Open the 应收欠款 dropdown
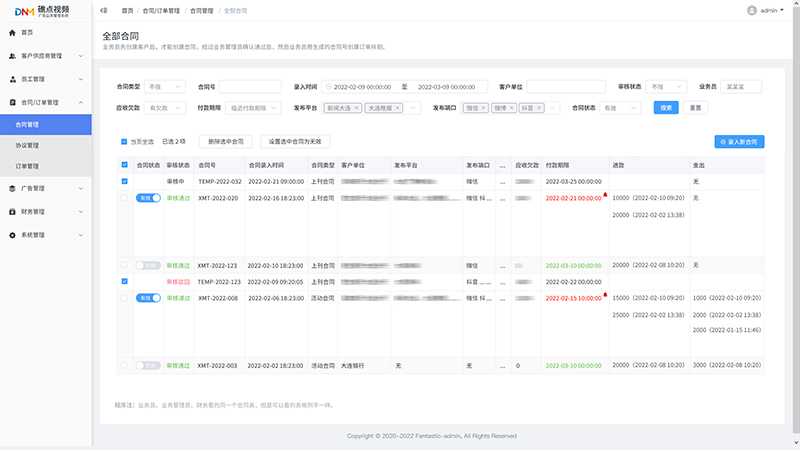 [165, 108]
